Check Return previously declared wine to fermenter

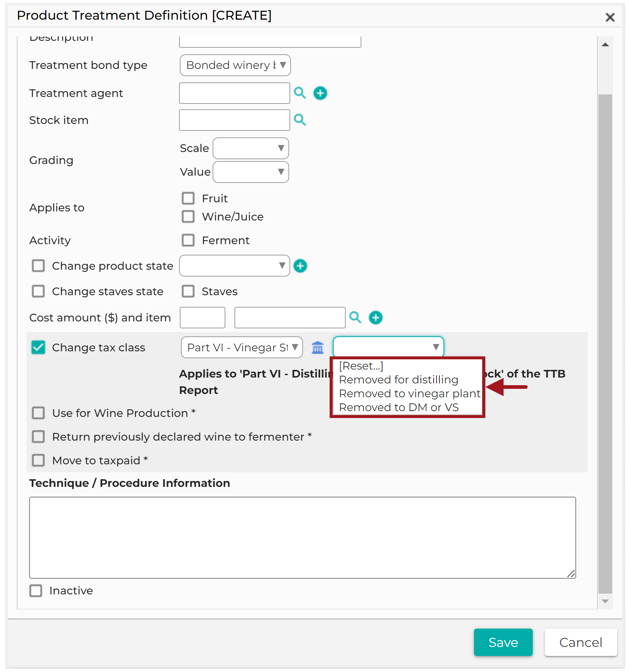38,437
